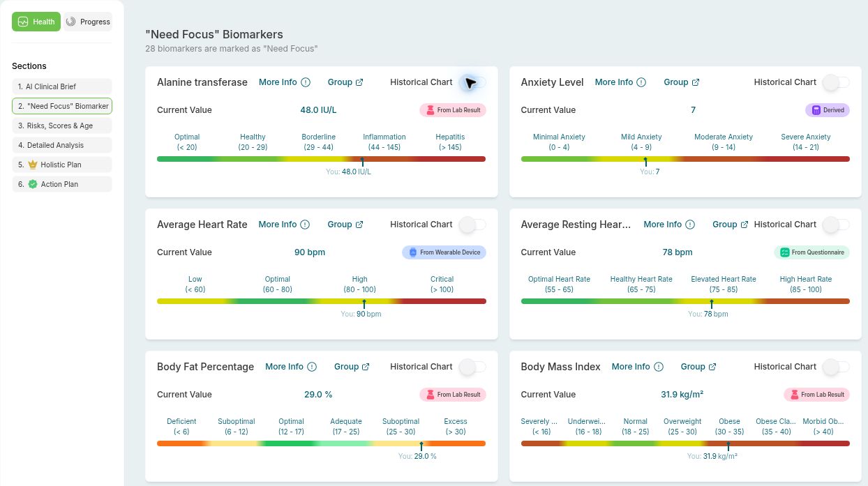The height and width of the screenshot is (486, 868).
Task: Open the Group link for Body Mass Index
Action: (x=698, y=367)
